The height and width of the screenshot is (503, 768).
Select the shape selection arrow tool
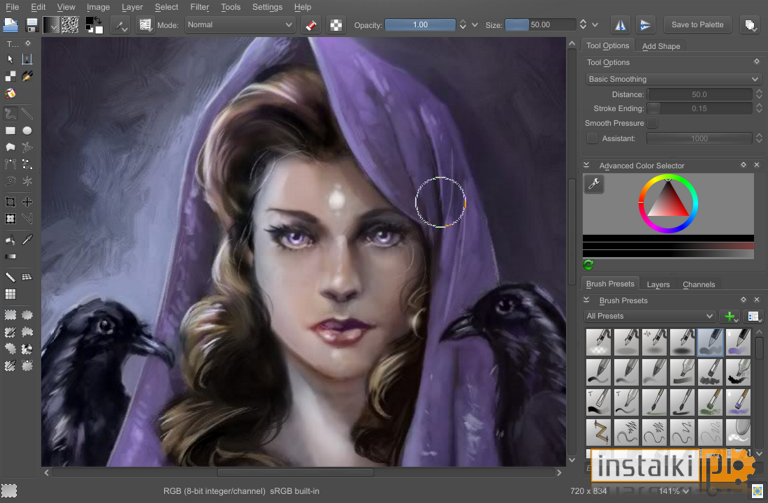[x=10, y=59]
